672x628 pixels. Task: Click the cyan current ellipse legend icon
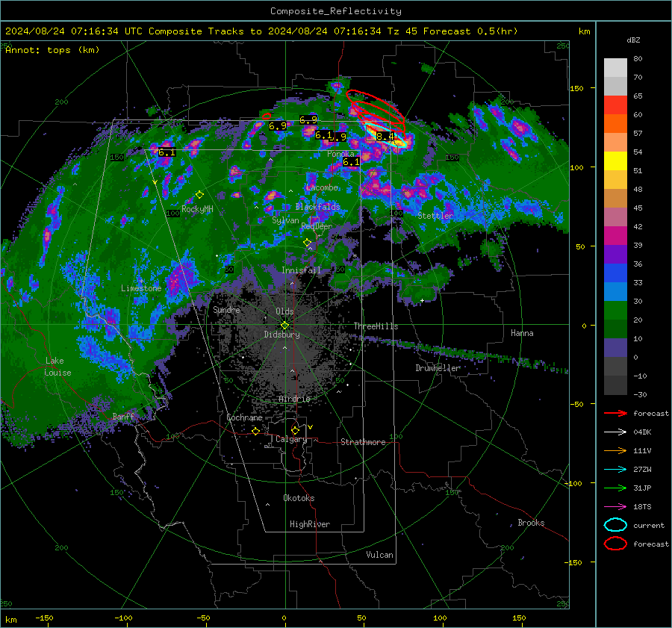click(x=615, y=525)
